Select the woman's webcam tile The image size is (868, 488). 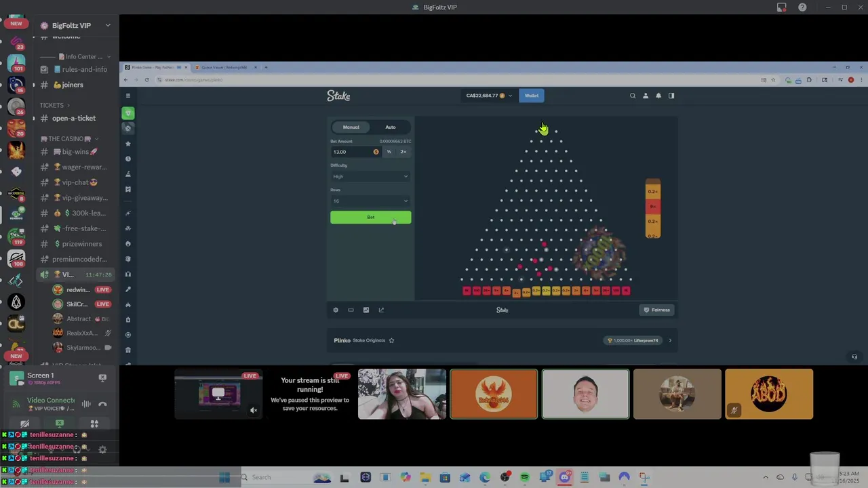[402, 394]
